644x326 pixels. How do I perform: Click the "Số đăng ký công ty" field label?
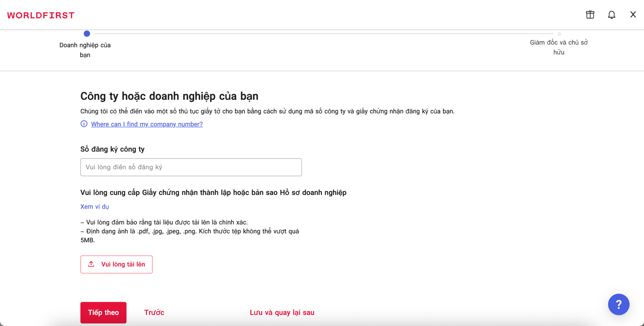coord(112,149)
